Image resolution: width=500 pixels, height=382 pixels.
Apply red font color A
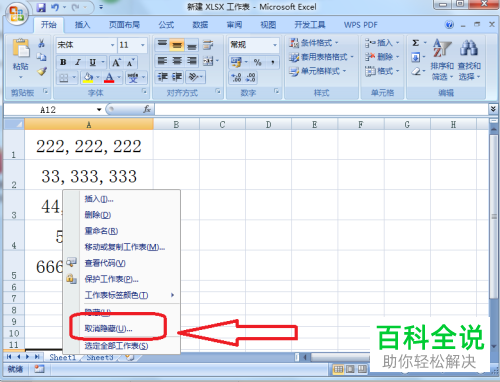point(109,78)
